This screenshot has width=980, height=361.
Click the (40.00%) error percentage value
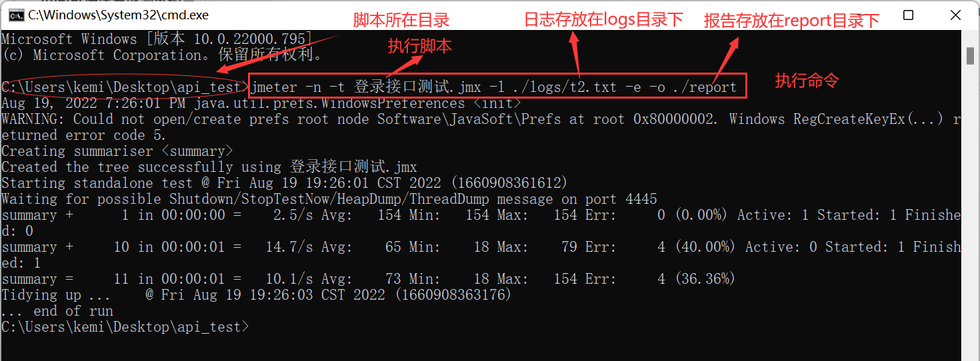click(x=705, y=247)
